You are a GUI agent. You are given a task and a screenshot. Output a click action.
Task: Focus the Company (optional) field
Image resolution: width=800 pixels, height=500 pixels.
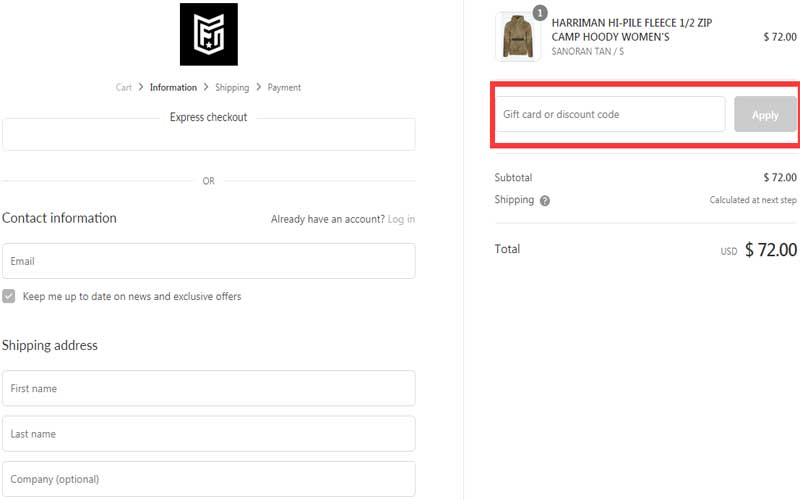pos(208,479)
